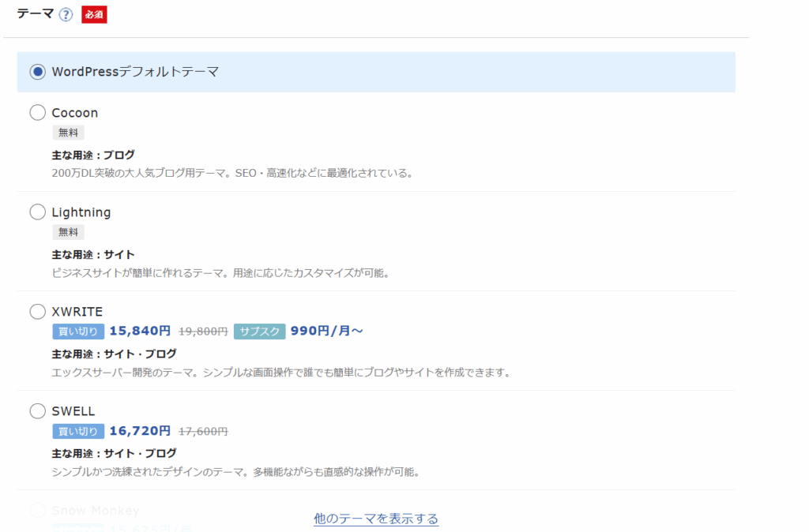Click the help question mark beside テーマ
The height and width of the screenshot is (532, 809).
(x=66, y=15)
